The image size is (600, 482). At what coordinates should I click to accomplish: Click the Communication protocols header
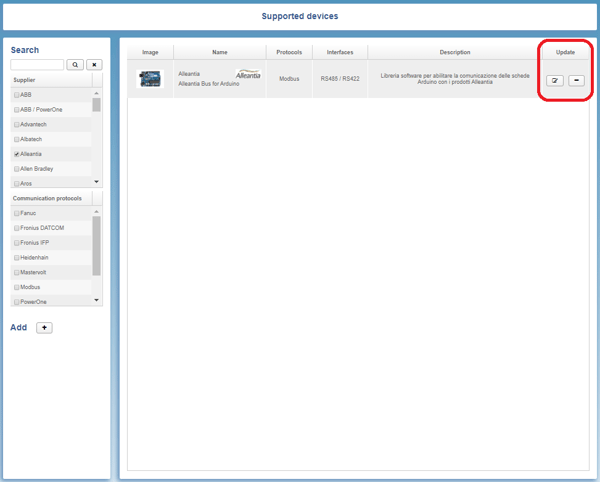[x=51, y=198]
